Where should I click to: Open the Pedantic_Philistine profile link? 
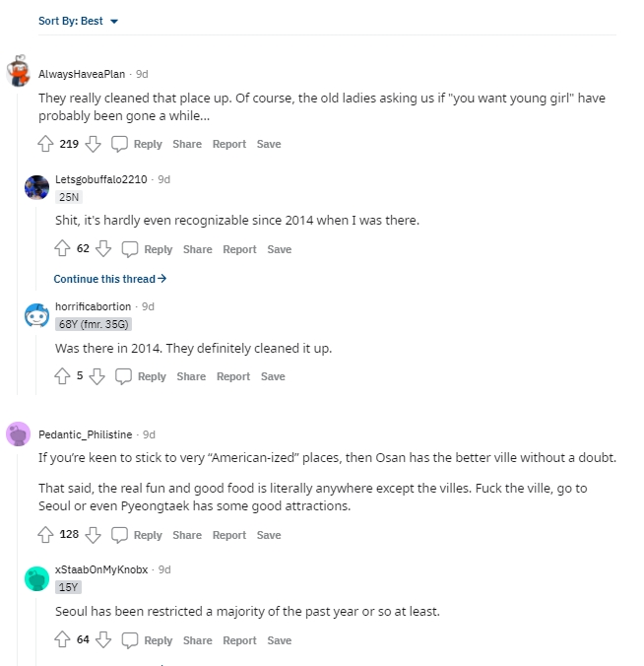point(86,434)
